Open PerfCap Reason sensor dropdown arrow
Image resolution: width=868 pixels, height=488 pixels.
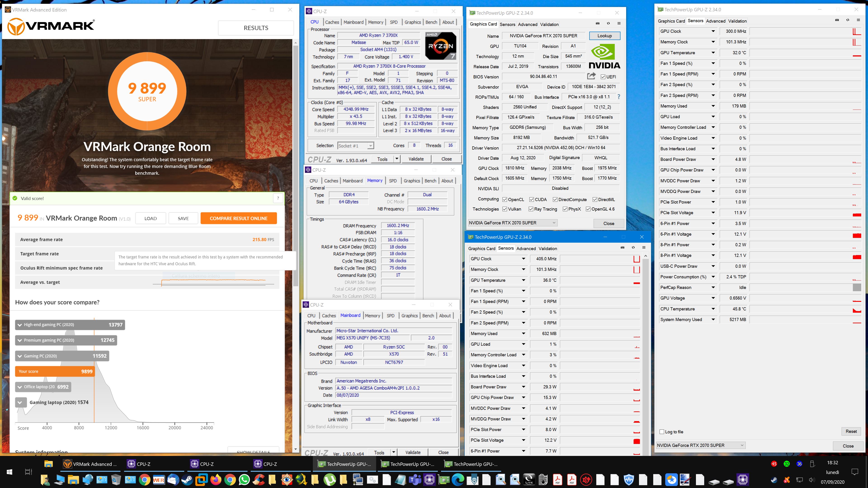713,287
